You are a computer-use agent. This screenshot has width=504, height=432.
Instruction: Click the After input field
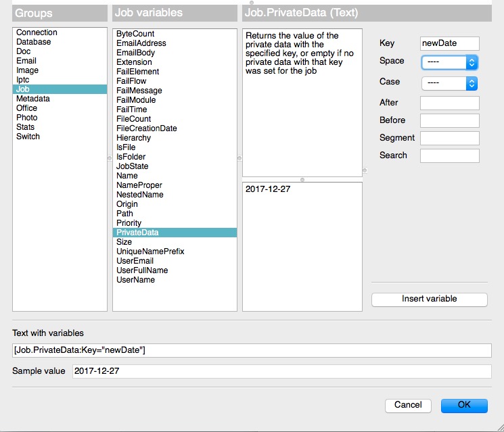449,103
